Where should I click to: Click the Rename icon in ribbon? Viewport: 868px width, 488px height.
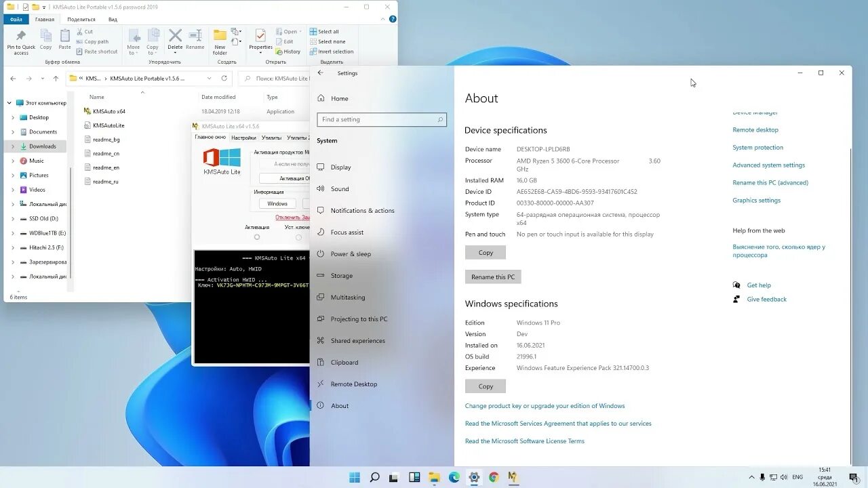[x=195, y=35]
